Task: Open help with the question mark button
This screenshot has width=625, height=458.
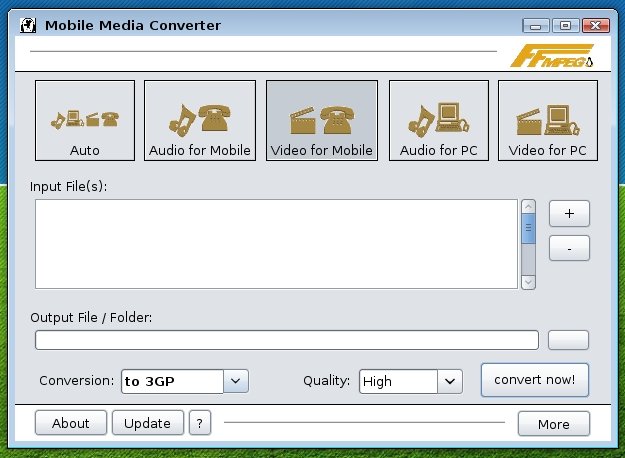Action: pos(200,423)
